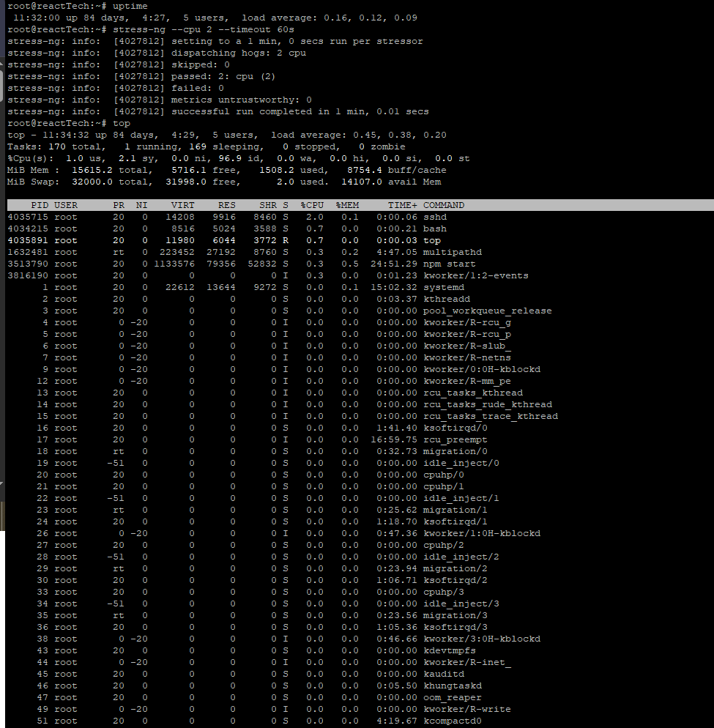Click 'dispatching hogs: 2 cpu' line
714x728 pixels.
[157, 53]
